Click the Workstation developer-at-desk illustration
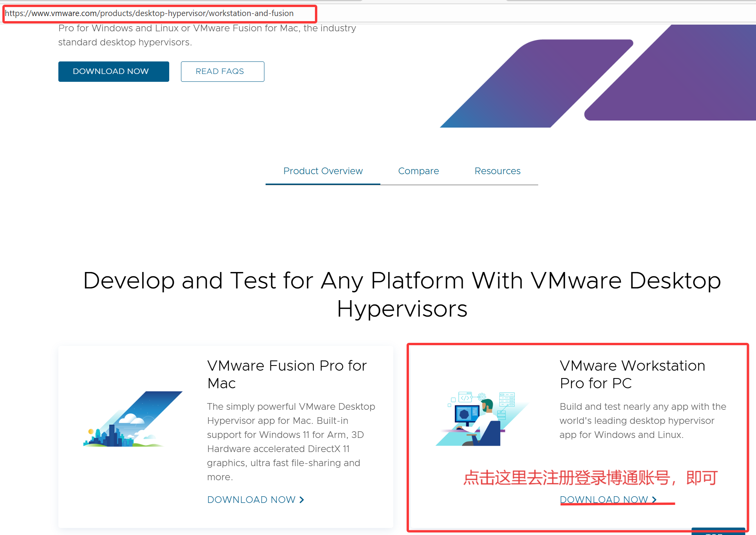The height and width of the screenshot is (535, 756). 481,419
